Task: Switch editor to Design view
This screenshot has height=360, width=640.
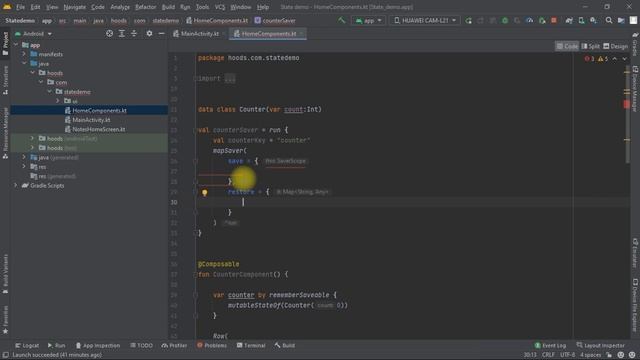Action: click(616, 46)
